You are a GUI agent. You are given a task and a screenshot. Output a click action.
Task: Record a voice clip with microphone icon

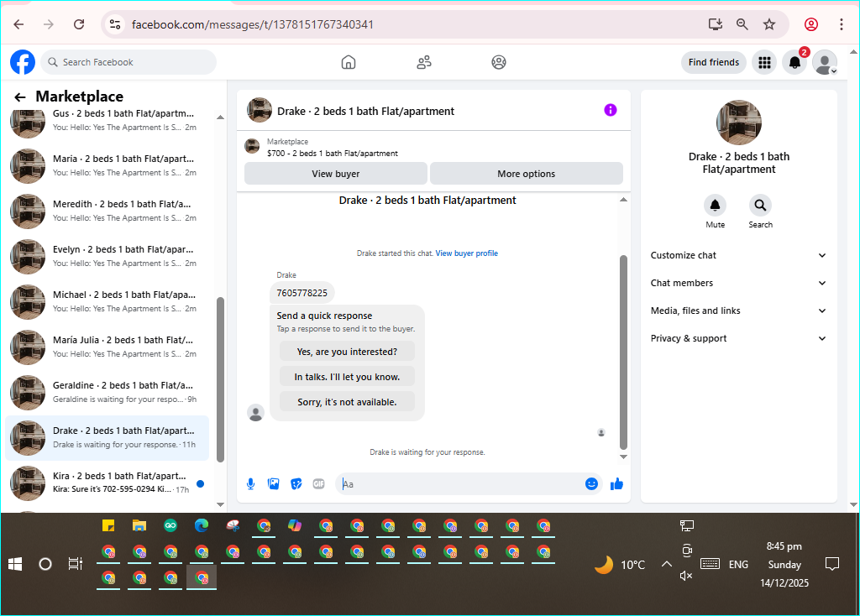pyautogui.click(x=250, y=484)
